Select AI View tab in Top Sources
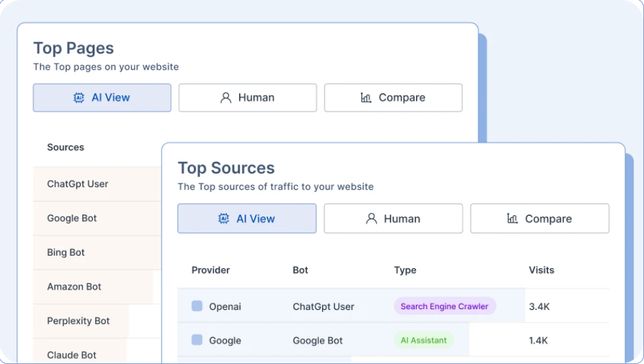The height and width of the screenshot is (364, 644). [x=247, y=219]
